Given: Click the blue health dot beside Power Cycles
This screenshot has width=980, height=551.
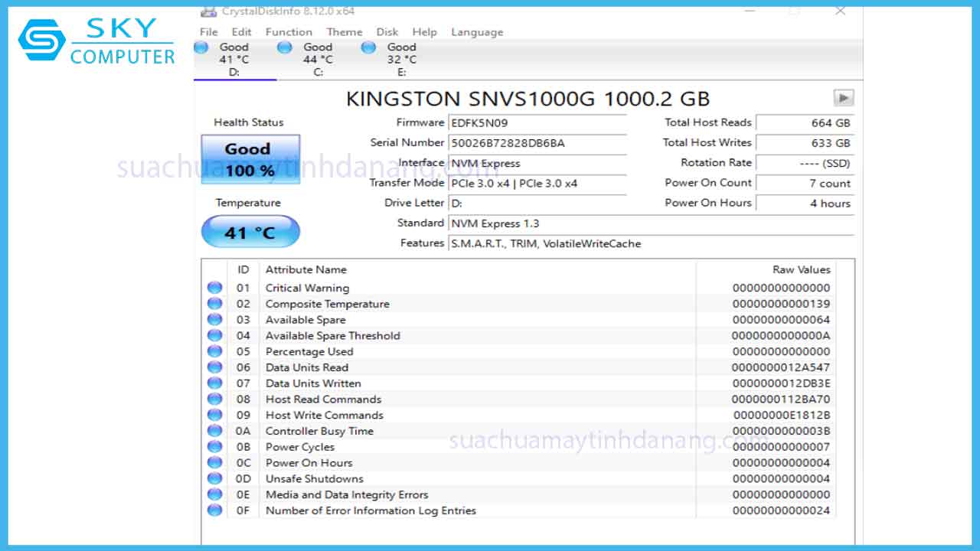Looking at the screenshot, I should click(x=214, y=447).
